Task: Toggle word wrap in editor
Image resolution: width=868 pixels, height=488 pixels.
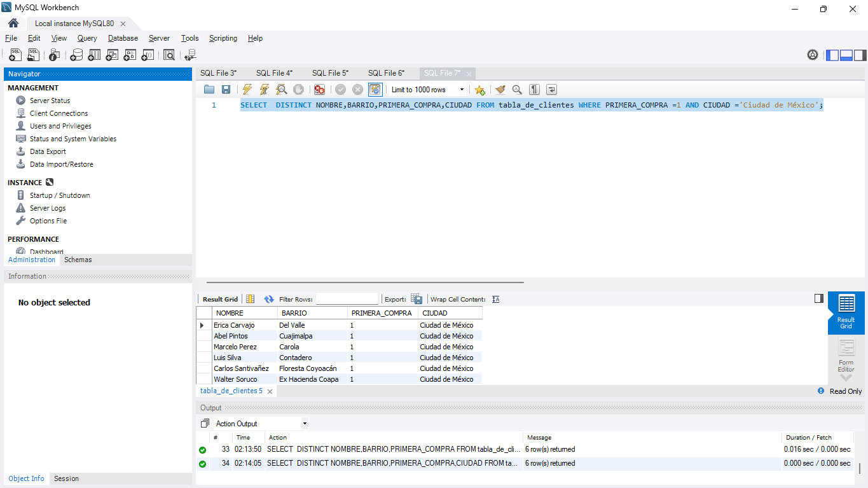Action: (551, 90)
